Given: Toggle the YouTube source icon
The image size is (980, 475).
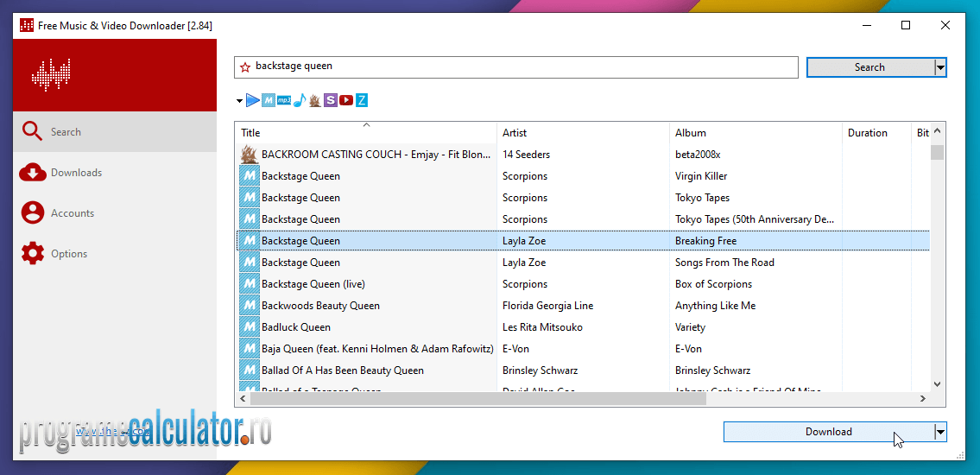Looking at the screenshot, I should click(346, 100).
